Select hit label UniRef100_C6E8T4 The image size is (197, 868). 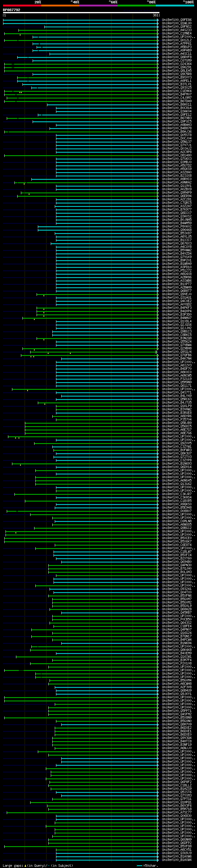click(177, 544)
